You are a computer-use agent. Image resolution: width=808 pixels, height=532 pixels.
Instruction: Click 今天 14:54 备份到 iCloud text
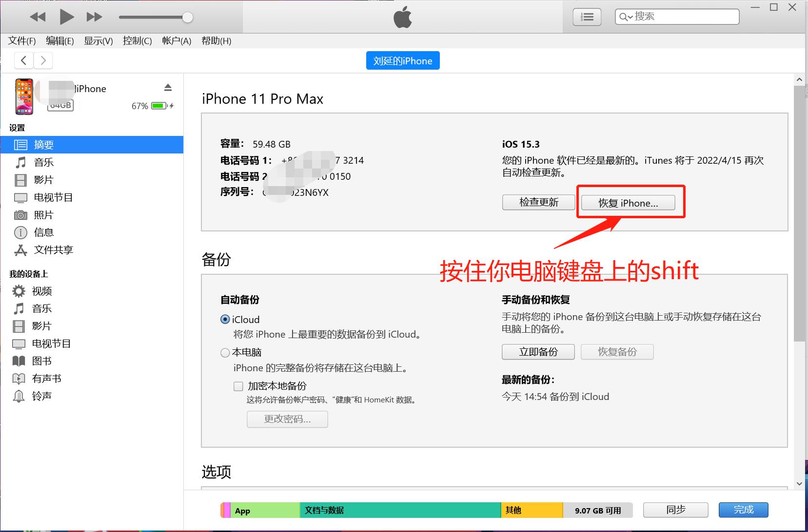click(x=555, y=397)
